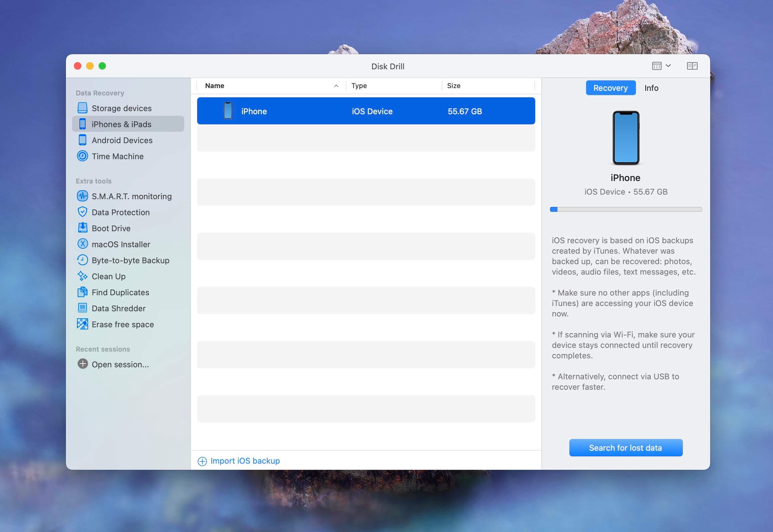Click the Import iOS backup link
This screenshot has width=773, height=532.
(245, 461)
